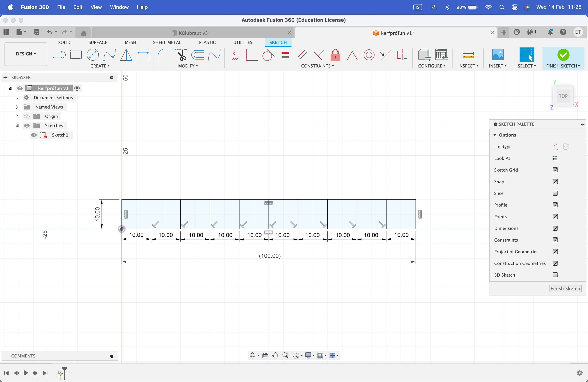Toggle the Dimensions checkbox

coord(555,228)
